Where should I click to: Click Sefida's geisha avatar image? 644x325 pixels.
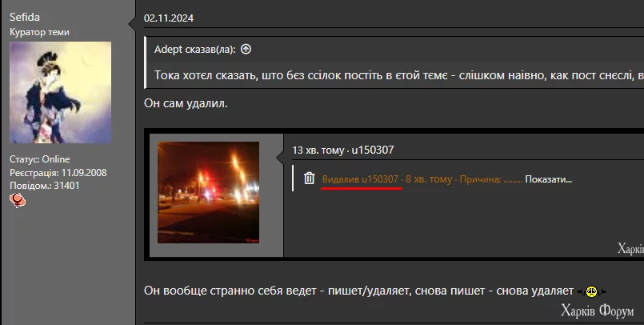coord(60,92)
